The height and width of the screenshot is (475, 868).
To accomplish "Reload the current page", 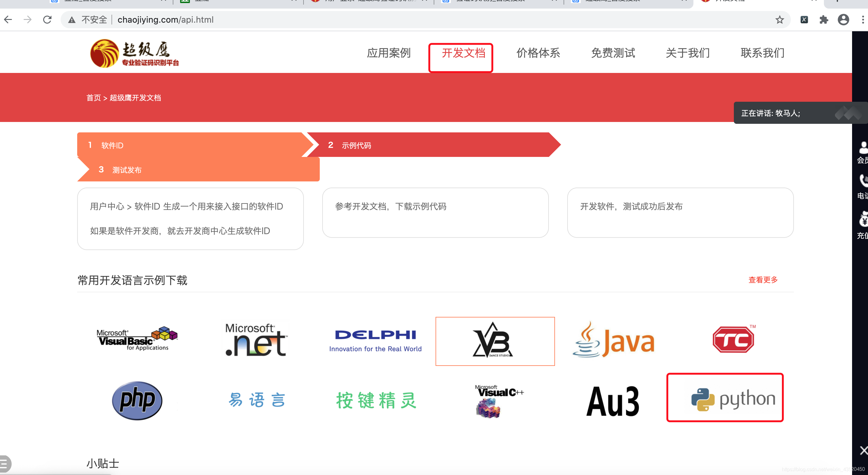I will 47,20.
